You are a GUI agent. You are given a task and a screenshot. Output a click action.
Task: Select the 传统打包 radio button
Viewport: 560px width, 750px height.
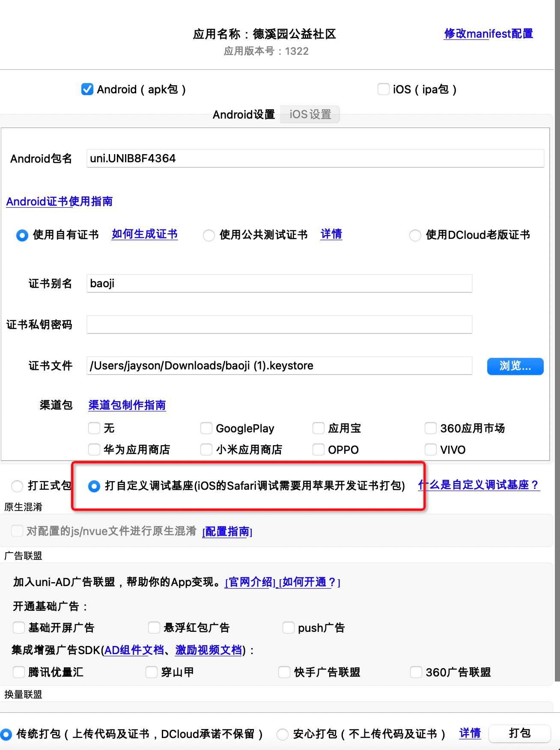coord(6,734)
